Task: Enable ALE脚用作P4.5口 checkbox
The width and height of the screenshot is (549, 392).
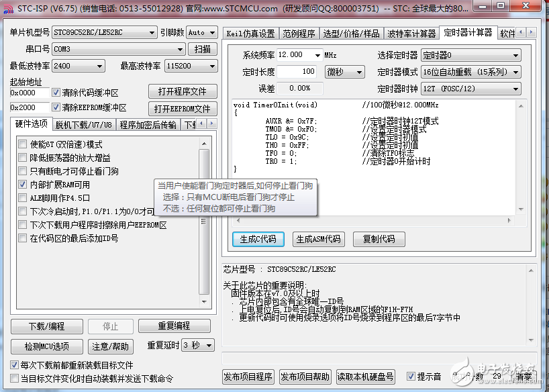Action: point(22,198)
